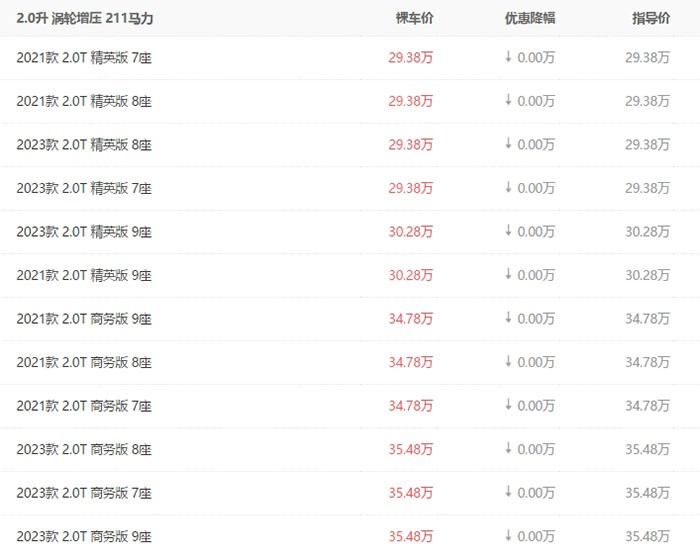The image size is (700, 556).
Task: Open 2023款 2.0T 精英版 8座 model
Action: pyautogui.click(x=84, y=145)
